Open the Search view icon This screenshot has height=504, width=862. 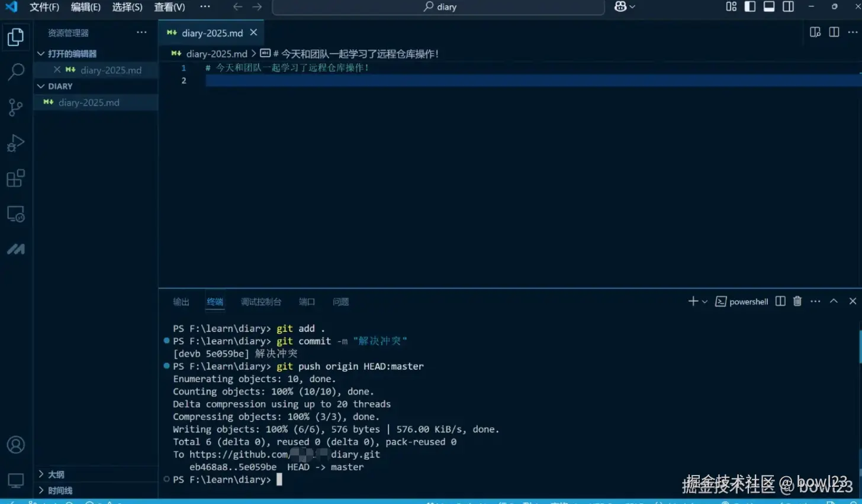(x=16, y=72)
